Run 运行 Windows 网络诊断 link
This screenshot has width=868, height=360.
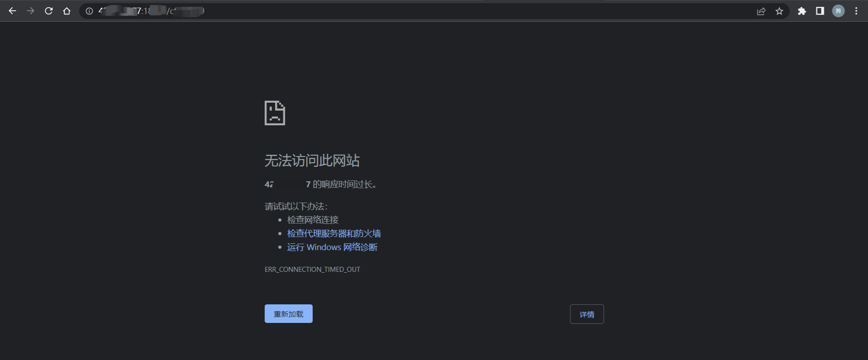[x=332, y=247]
